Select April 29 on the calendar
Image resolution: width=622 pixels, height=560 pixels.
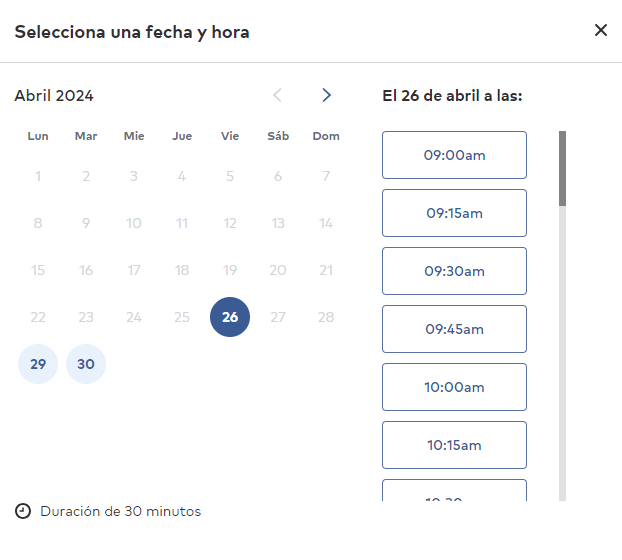pos(38,364)
